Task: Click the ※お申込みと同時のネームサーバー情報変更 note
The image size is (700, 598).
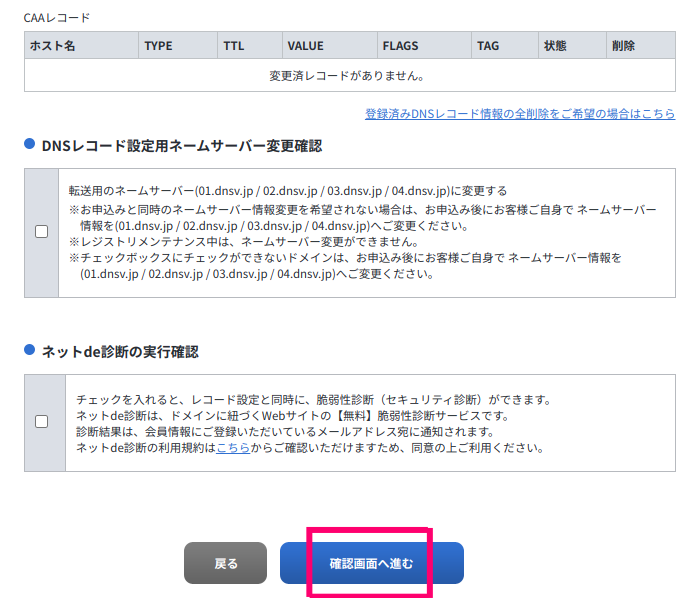Action: tap(362, 218)
